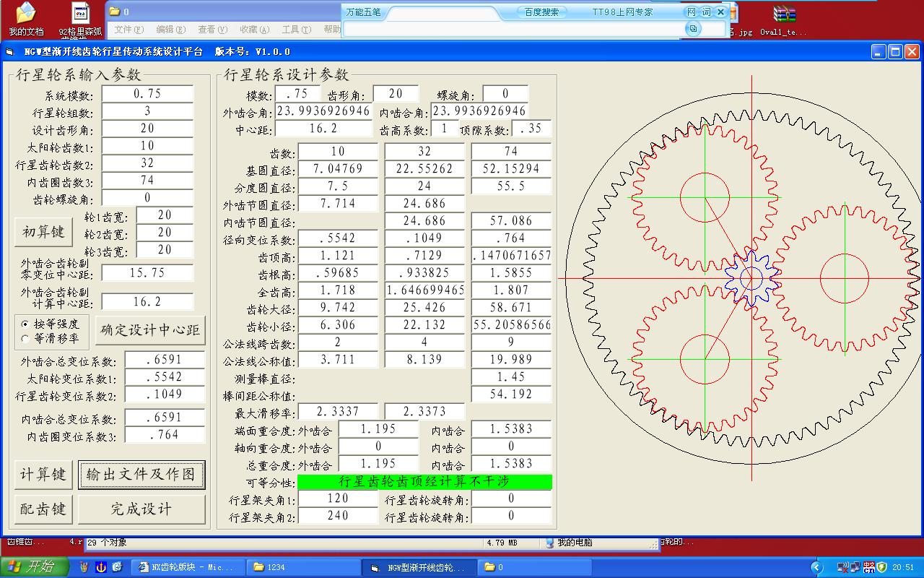
Task: Select the 等滑移率 radio button
Action: click(x=25, y=337)
